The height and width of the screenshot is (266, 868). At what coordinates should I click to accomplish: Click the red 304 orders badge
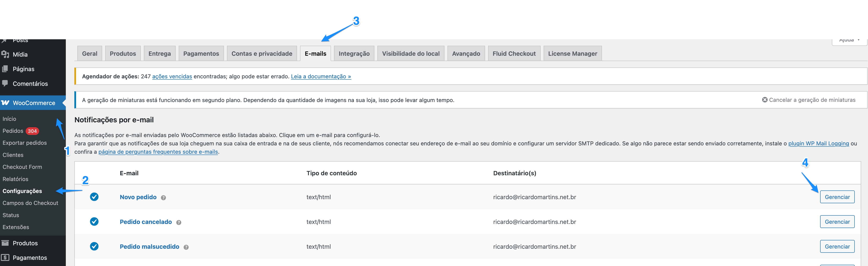pos(32,131)
